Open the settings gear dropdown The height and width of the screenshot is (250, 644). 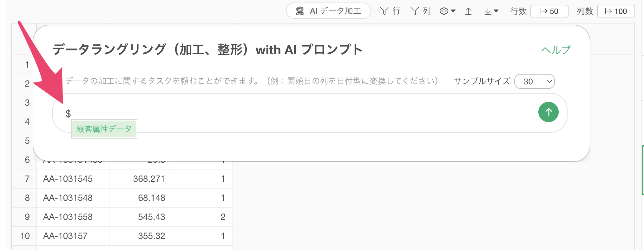point(448,11)
